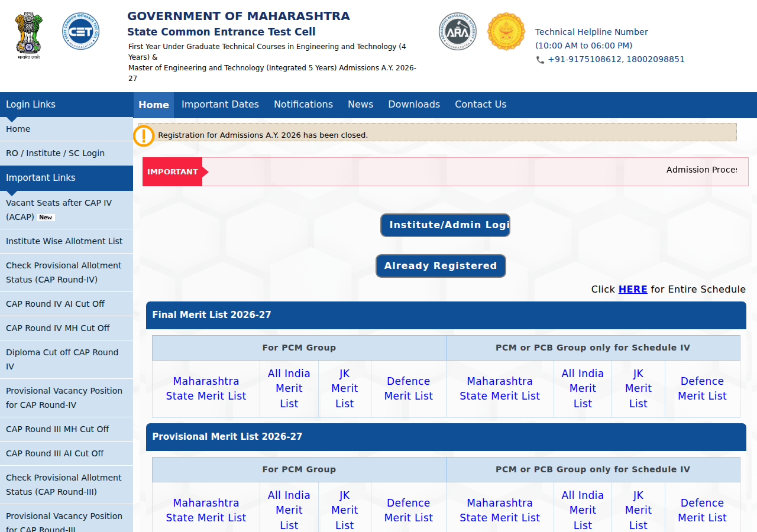Screen dimensions: 757x532
Task: Open Check Provisional Allotment Status CAP Round-IV
Action: [66, 273]
